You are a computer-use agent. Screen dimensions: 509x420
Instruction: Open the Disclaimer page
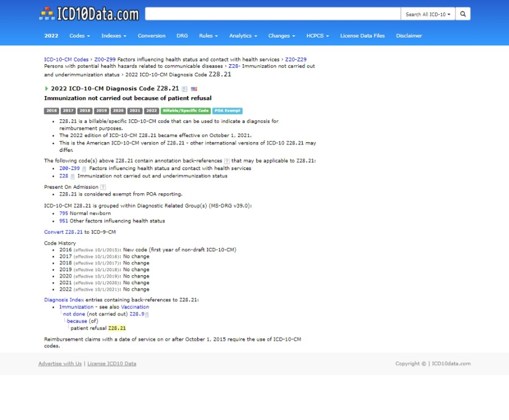(x=409, y=36)
